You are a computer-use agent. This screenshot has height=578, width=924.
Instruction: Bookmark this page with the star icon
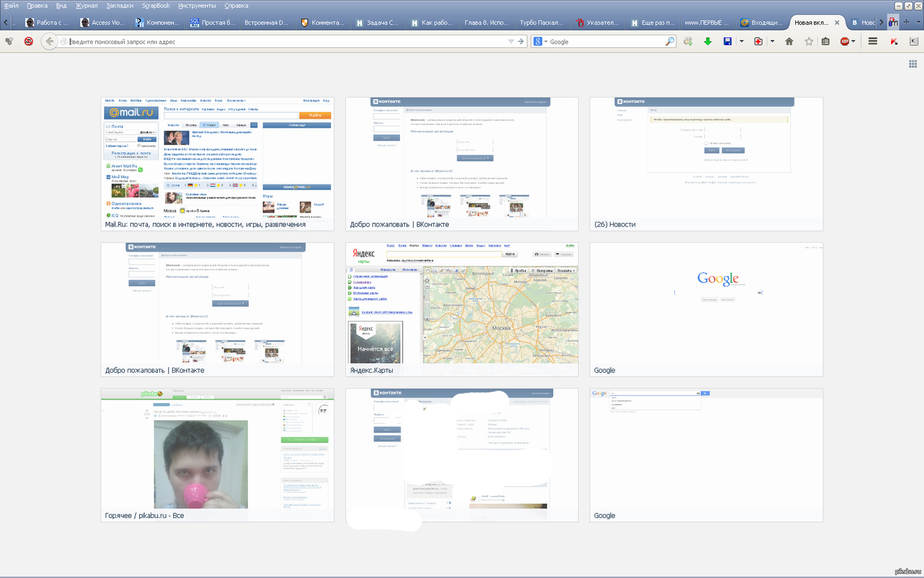[x=809, y=42]
